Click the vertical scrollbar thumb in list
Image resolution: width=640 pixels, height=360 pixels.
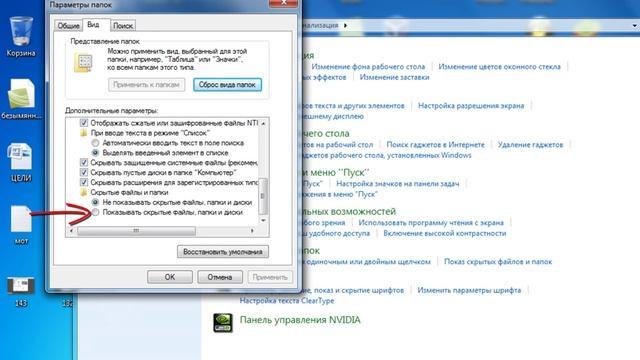click(264, 196)
